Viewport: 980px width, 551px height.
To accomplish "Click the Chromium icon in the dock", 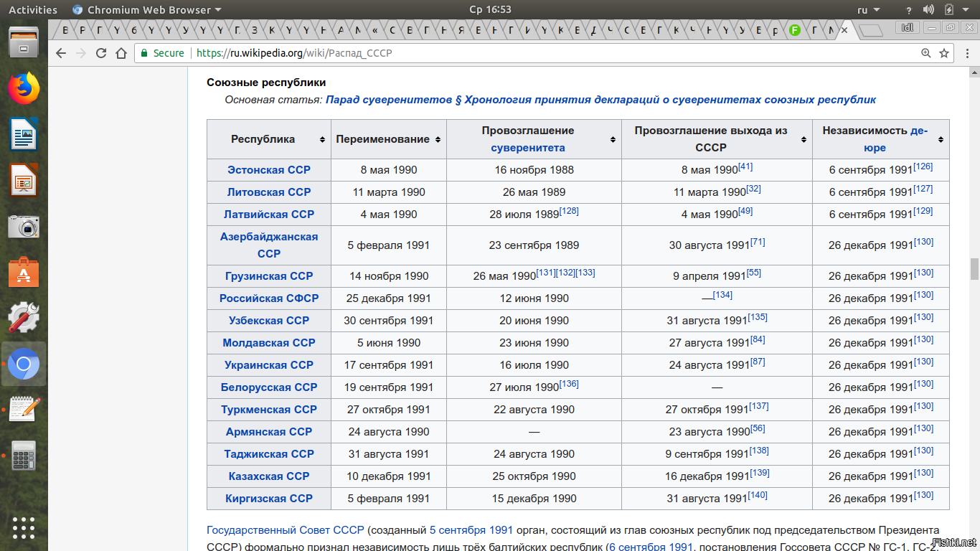I will coord(24,364).
